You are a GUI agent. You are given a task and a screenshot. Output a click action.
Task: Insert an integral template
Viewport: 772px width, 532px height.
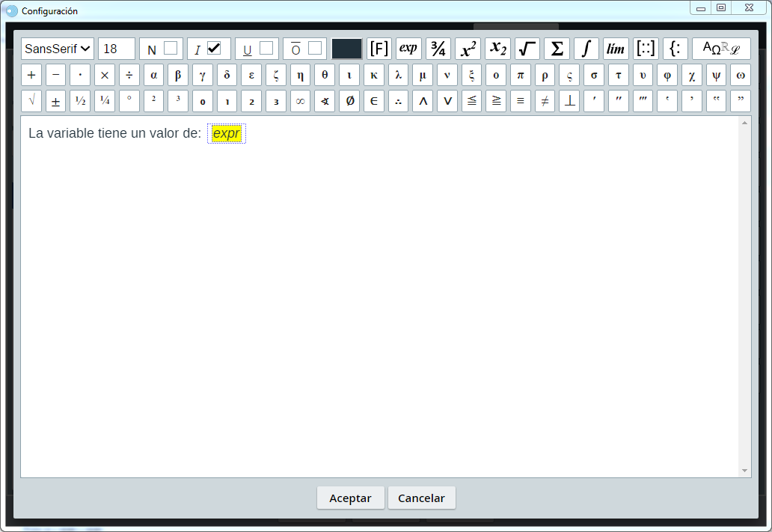[x=586, y=49]
